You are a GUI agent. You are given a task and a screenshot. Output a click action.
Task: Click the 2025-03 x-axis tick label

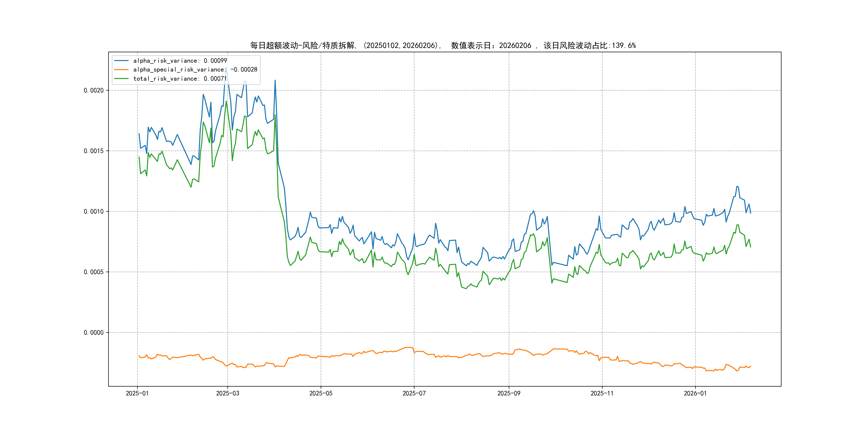tap(227, 393)
